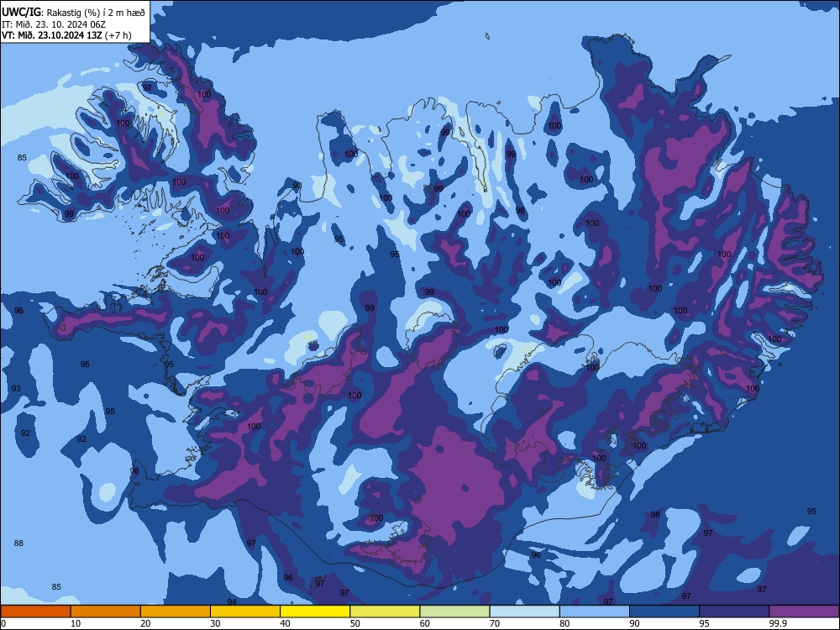Click the legend tick label '50'
The image size is (840, 630).
pos(354,623)
